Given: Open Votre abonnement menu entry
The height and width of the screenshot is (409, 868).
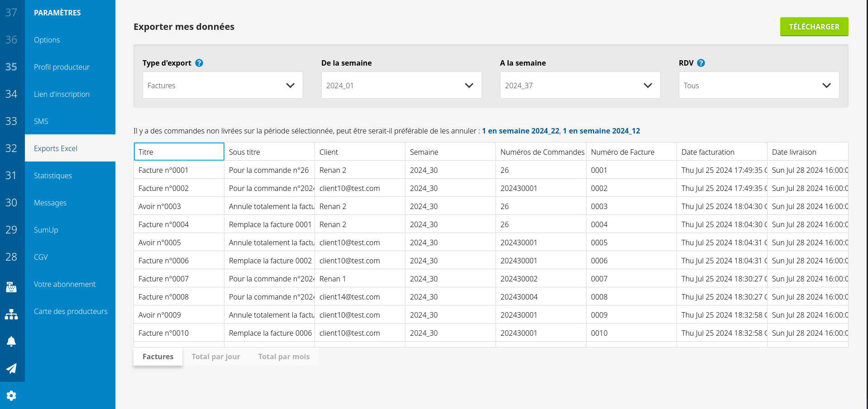Looking at the screenshot, I should (x=65, y=284).
